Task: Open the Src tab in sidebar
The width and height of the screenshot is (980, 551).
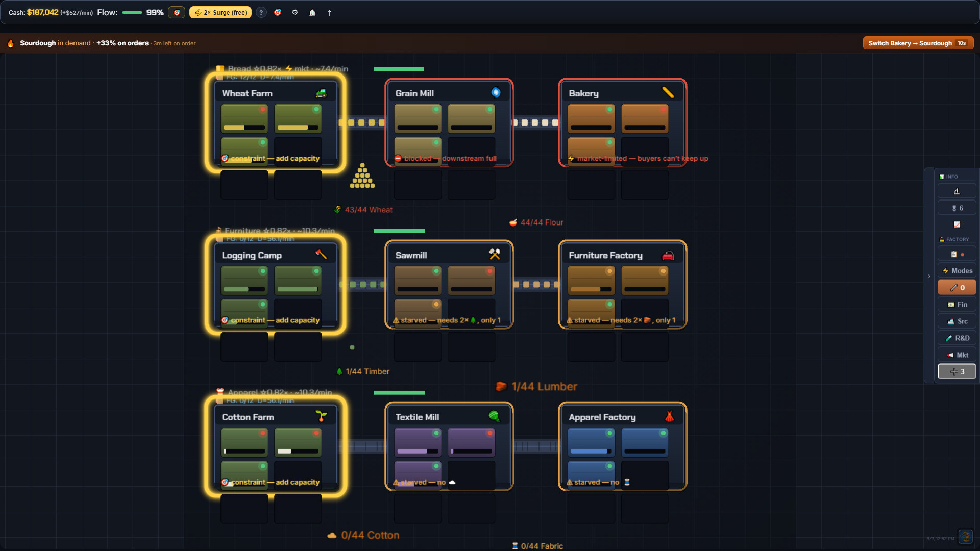Action: click(x=957, y=321)
